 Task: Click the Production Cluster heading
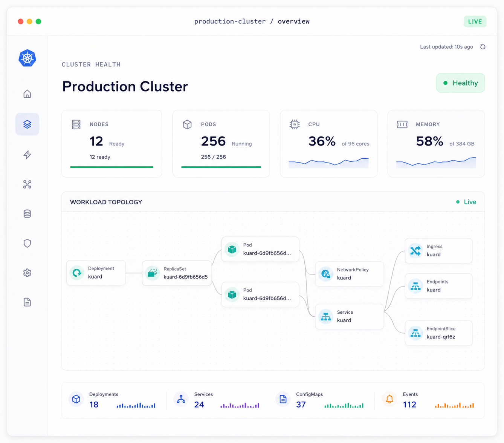(125, 86)
